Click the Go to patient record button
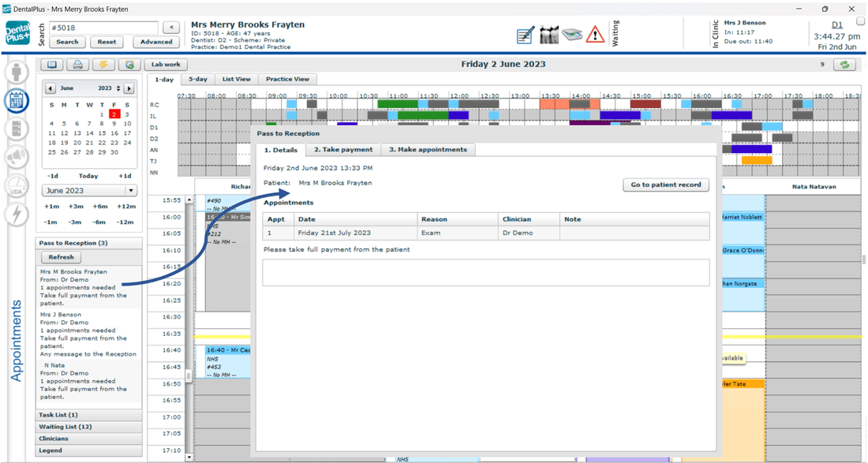The width and height of the screenshot is (868, 463). coord(665,185)
